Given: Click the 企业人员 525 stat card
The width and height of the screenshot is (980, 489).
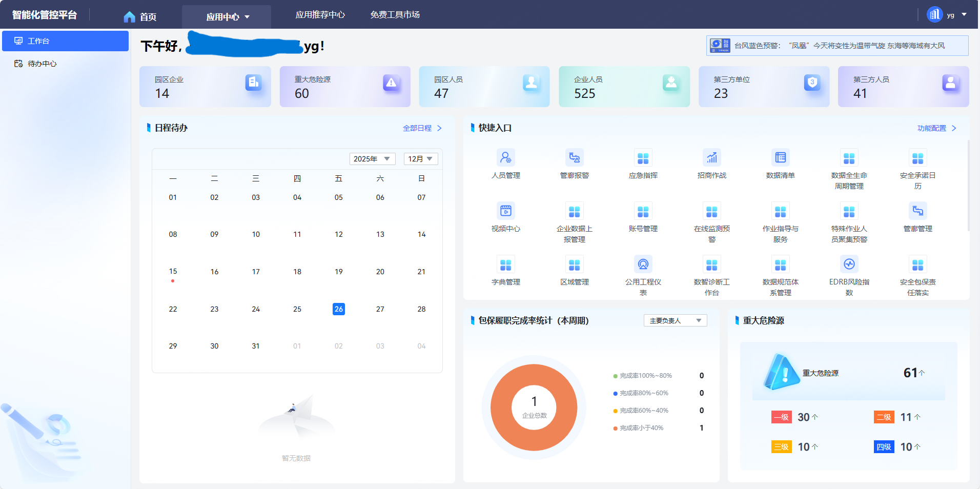Looking at the screenshot, I should (x=624, y=87).
